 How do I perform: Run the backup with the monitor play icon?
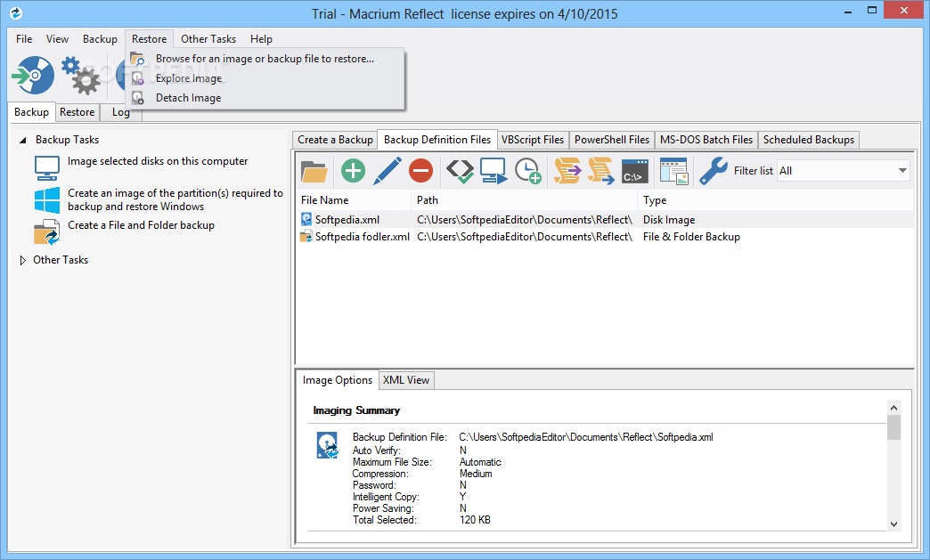tap(494, 171)
